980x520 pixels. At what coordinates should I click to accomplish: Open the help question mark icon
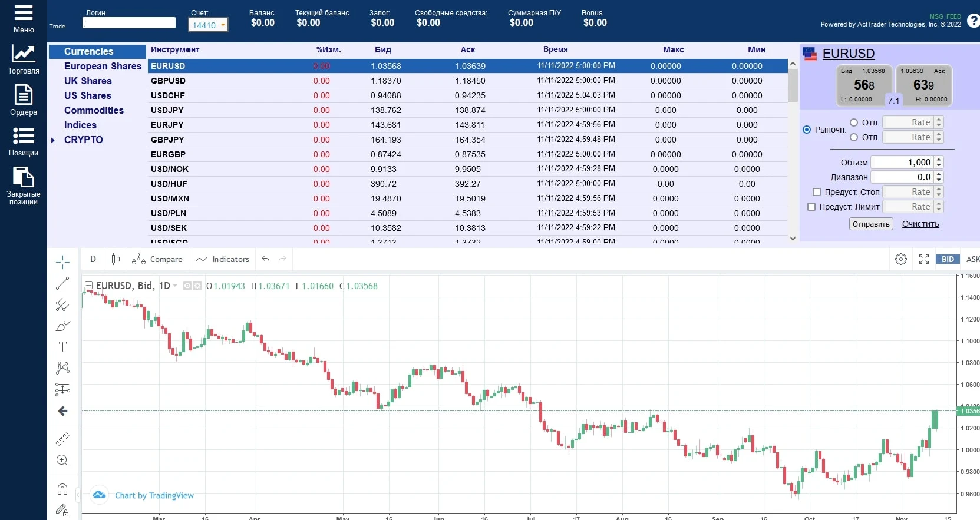tap(974, 21)
